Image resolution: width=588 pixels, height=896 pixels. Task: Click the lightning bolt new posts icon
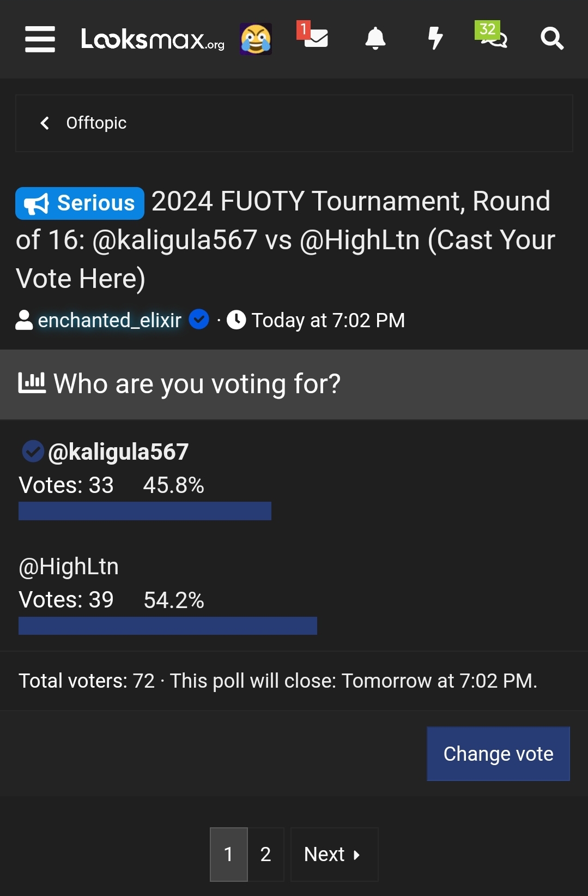point(435,38)
